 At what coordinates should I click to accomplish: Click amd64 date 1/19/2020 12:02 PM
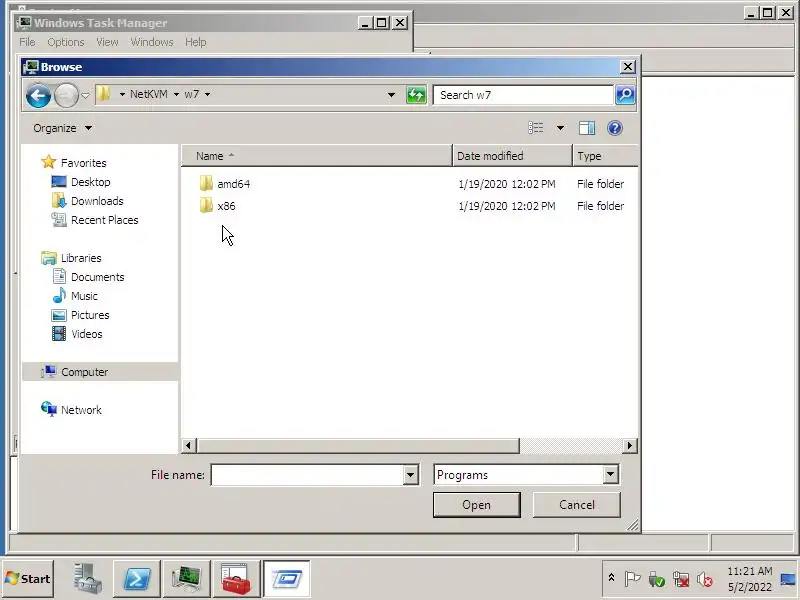507,184
